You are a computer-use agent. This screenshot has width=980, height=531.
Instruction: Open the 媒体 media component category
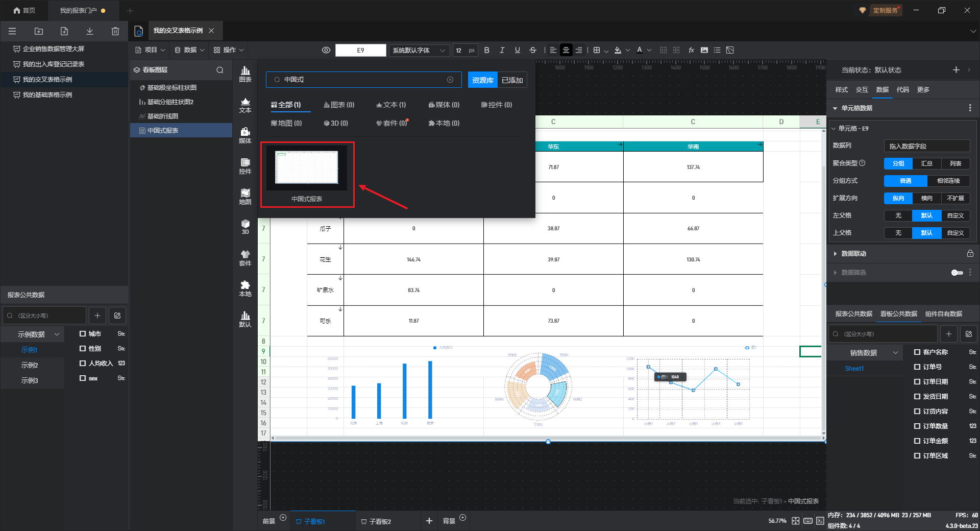click(x=245, y=136)
